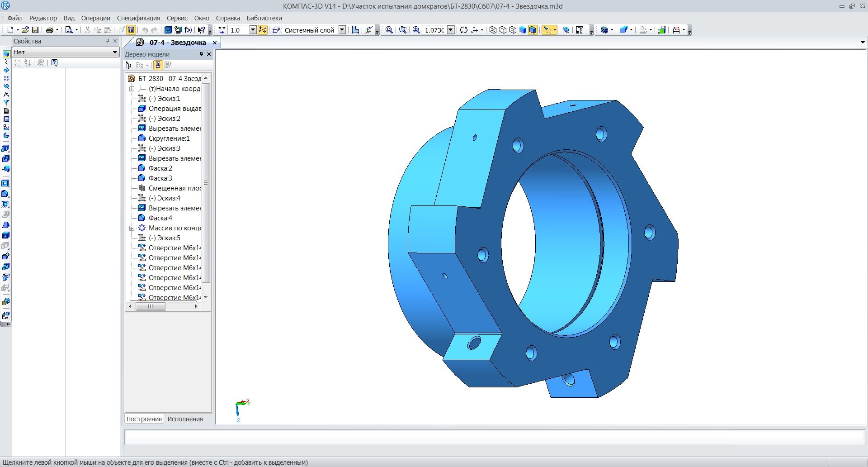Click the Print icon in toolbar
Image resolution: width=868 pixels, height=467 pixels.
coord(49,30)
